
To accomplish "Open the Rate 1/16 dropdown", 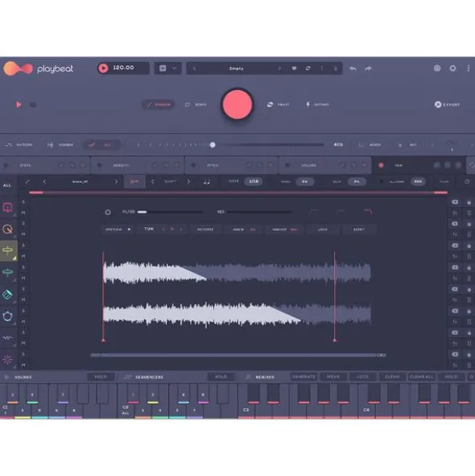I will [254, 181].
